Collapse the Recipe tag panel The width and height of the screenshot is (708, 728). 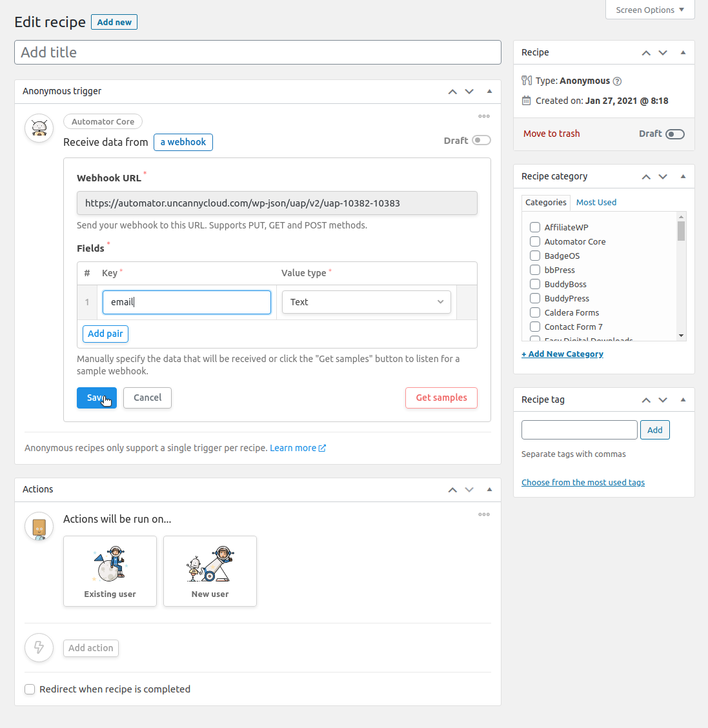coord(683,400)
